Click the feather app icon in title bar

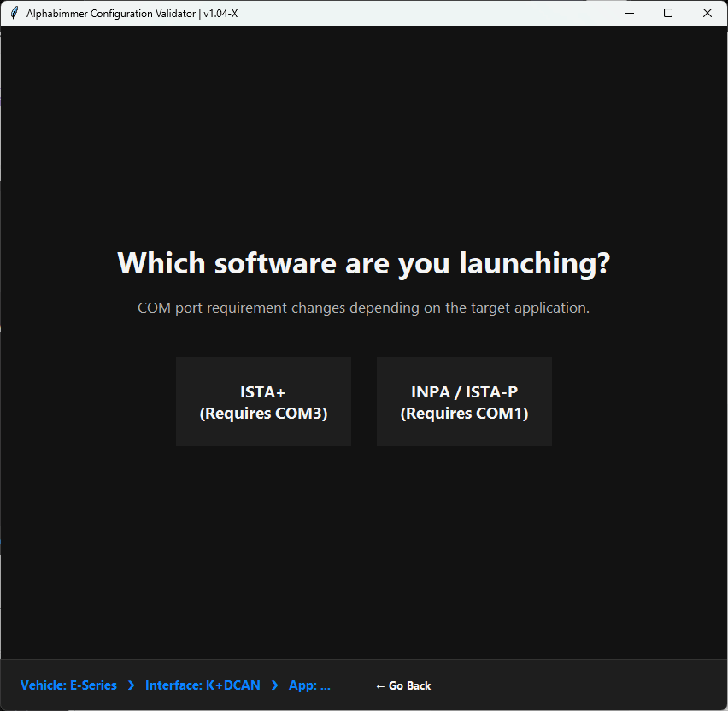coord(15,13)
